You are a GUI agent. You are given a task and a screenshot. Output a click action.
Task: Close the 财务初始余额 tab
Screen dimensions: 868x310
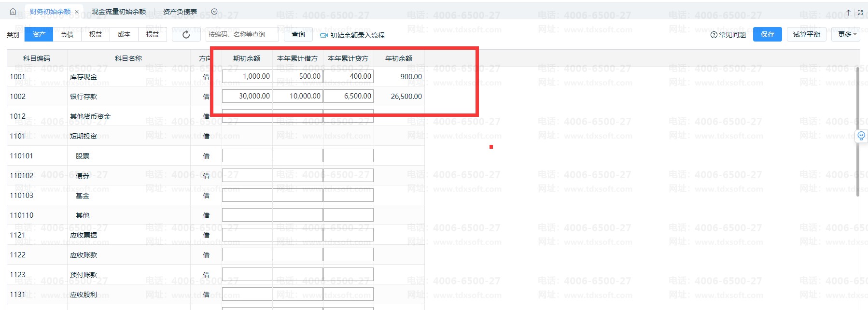[x=77, y=12]
